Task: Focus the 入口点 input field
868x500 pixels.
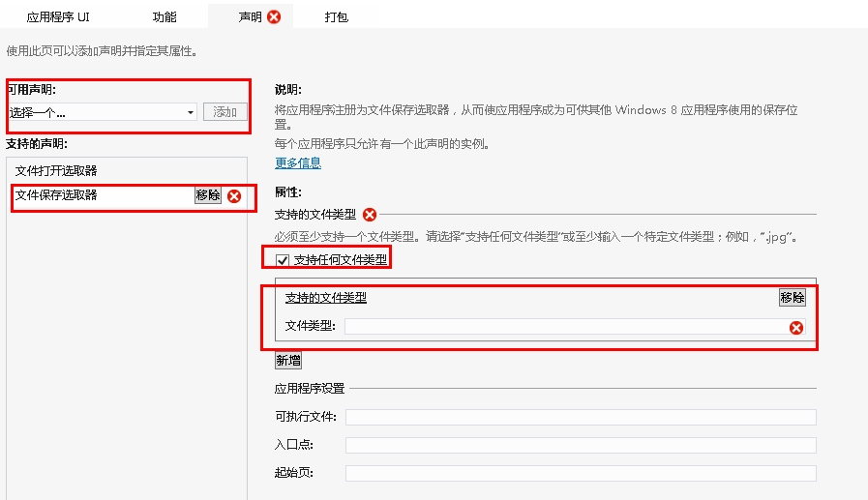Action: coord(581,445)
